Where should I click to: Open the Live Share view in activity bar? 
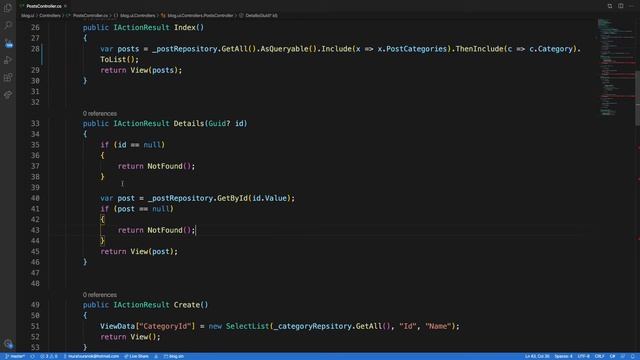click(x=8, y=95)
